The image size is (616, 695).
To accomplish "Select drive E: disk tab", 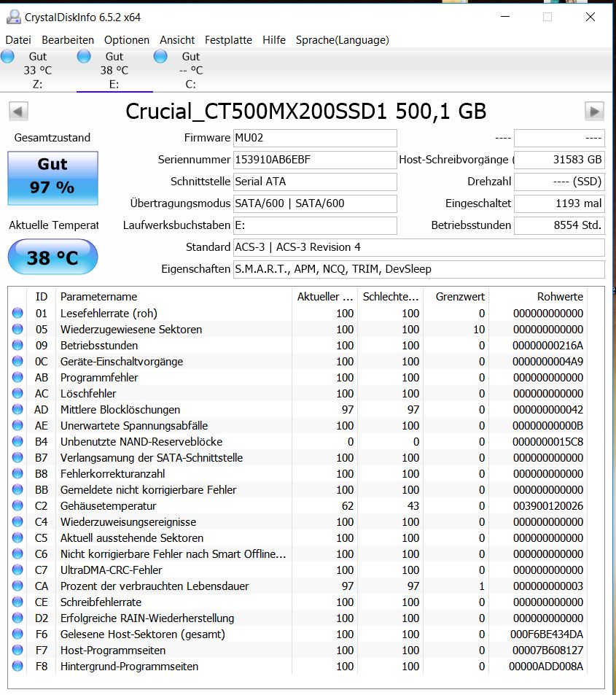I will (x=114, y=70).
